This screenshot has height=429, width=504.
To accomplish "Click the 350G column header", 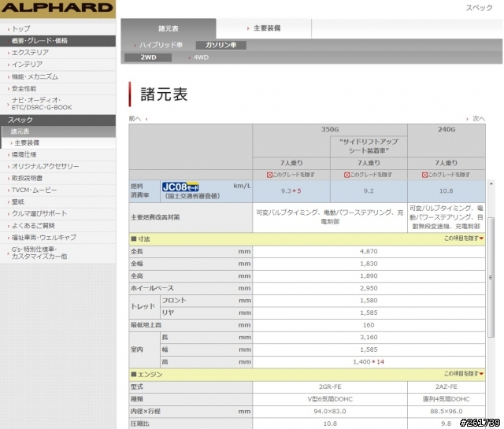I will point(330,130).
